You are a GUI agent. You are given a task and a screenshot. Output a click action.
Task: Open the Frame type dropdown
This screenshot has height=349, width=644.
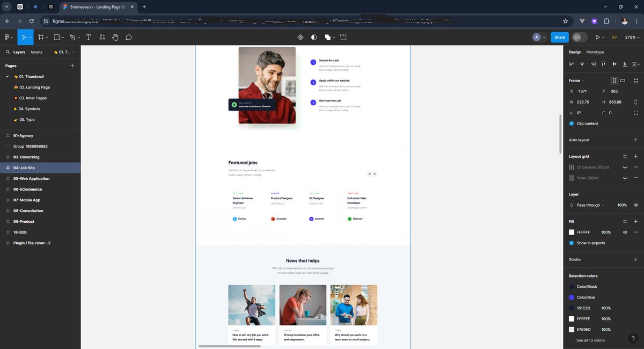(x=576, y=81)
